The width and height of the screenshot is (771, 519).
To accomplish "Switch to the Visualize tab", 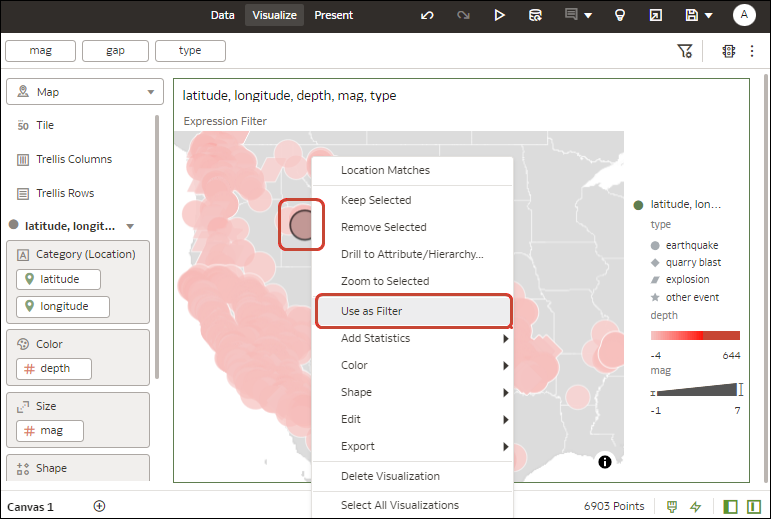I will (x=274, y=15).
